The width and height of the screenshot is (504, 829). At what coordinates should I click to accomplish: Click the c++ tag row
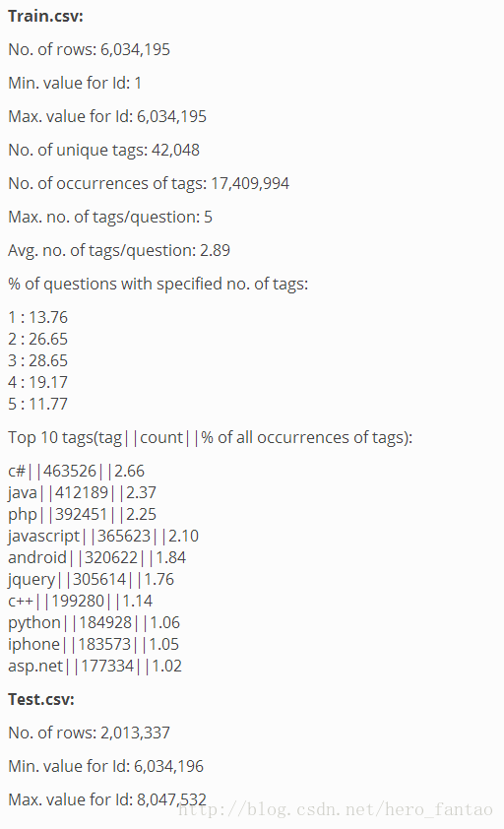tap(80, 602)
